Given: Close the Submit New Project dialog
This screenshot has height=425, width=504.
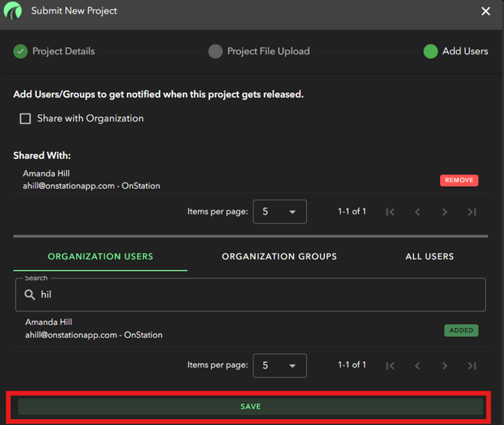Looking at the screenshot, I should click(x=485, y=11).
